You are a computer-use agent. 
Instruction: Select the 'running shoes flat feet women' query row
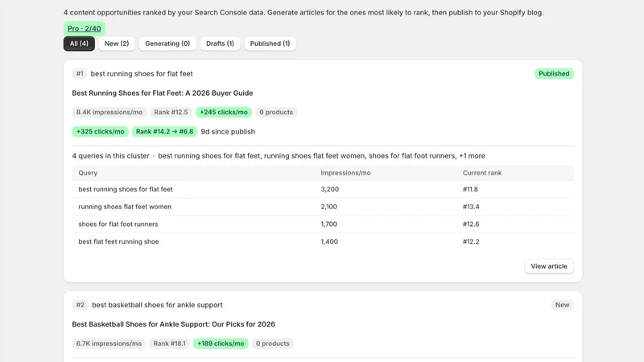point(323,207)
